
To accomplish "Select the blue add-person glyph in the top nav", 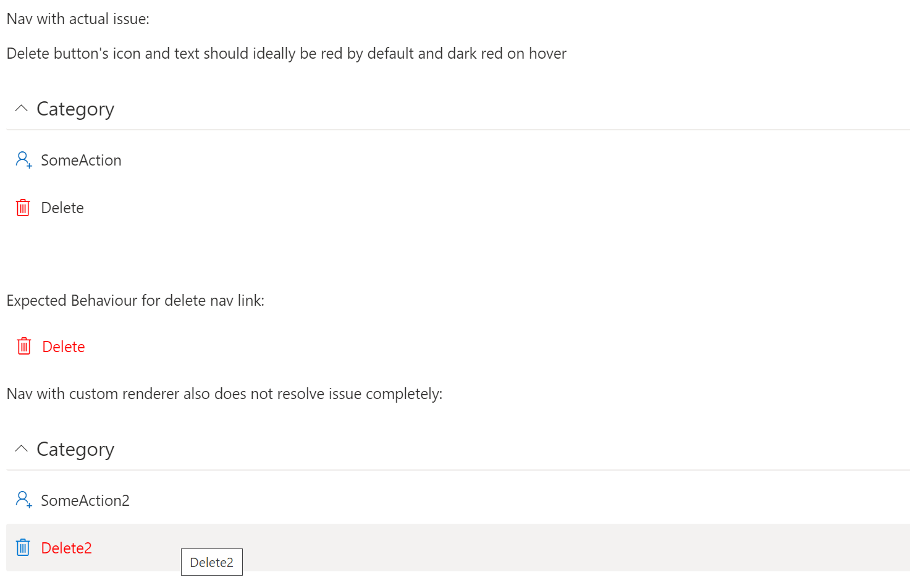I will (x=23, y=159).
